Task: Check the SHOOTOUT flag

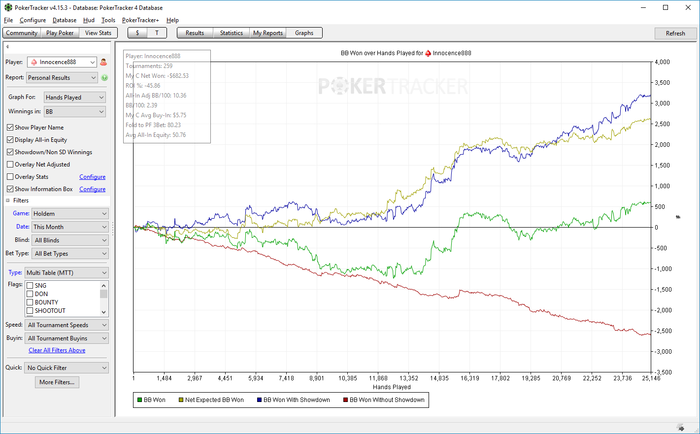Action: point(30,310)
